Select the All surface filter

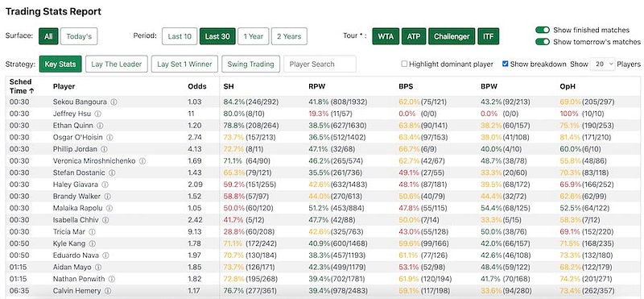click(x=48, y=36)
